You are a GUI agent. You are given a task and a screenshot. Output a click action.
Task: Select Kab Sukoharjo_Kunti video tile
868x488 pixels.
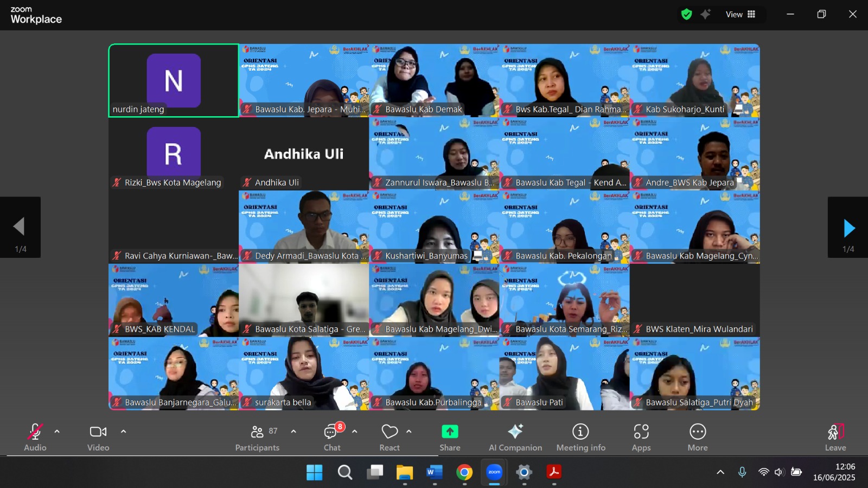coord(695,80)
